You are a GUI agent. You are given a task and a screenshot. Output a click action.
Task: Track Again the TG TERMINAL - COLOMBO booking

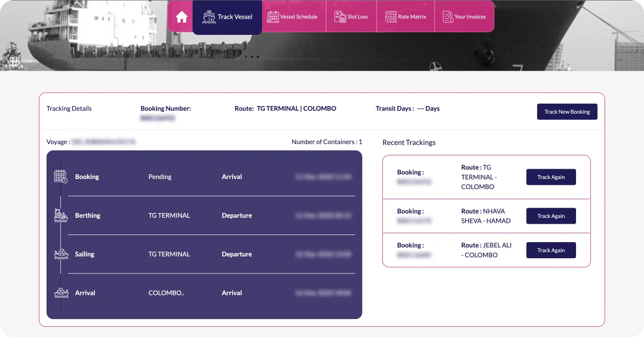(551, 177)
